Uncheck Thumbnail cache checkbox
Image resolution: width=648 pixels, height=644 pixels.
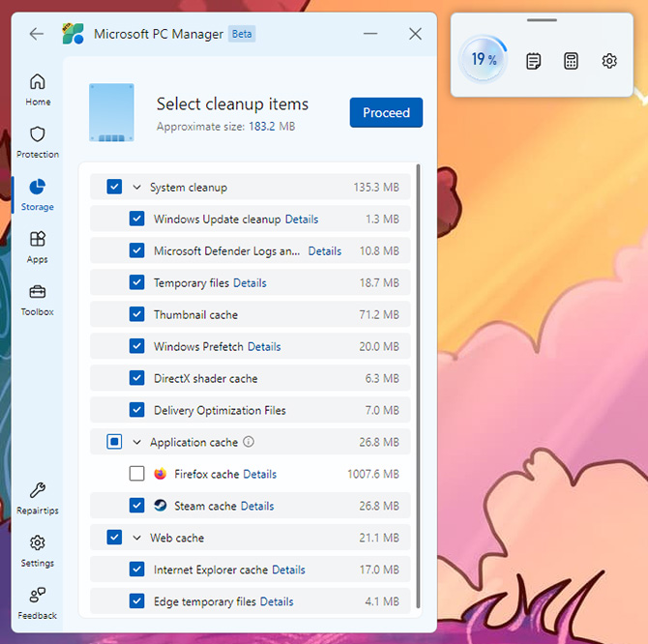click(136, 314)
